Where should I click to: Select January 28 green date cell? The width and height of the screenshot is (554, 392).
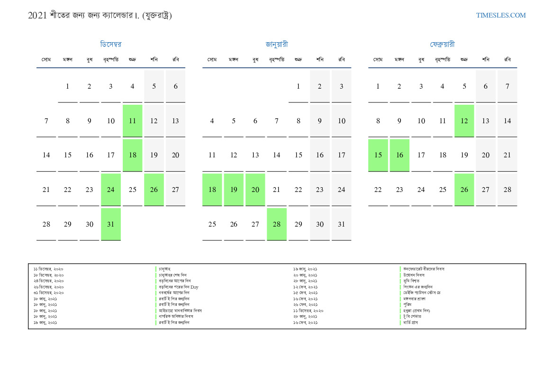(277, 224)
